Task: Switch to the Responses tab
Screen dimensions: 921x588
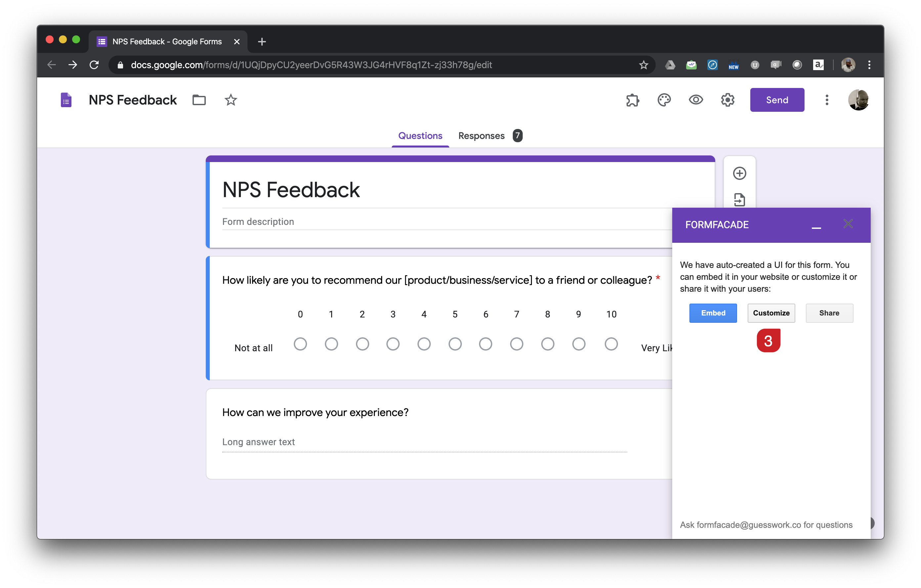Action: click(482, 136)
